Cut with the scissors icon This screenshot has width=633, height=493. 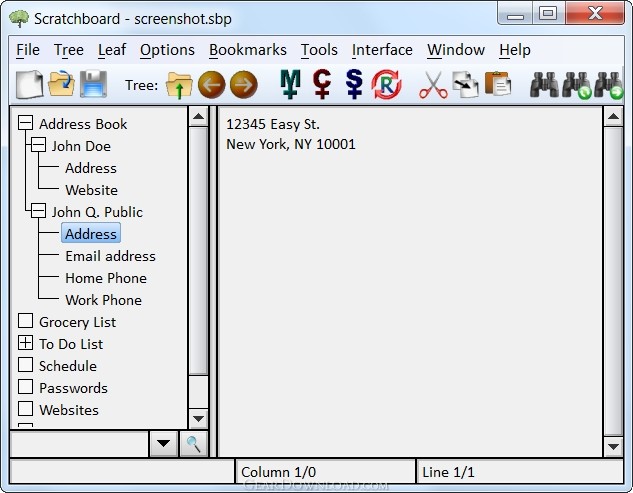click(x=433, y=85)
